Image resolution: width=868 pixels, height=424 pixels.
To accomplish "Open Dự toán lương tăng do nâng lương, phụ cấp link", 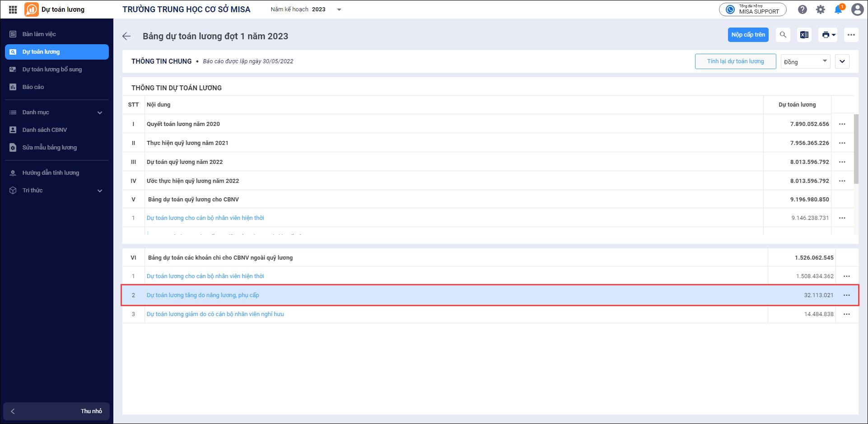I will 203,295.
